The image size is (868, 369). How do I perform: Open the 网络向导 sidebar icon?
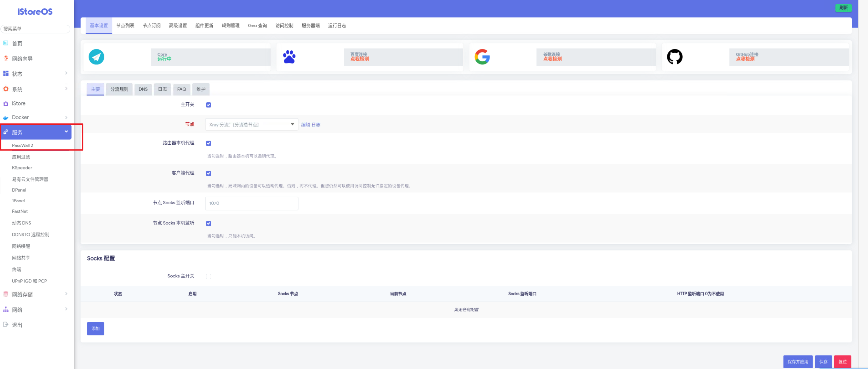click(x=6, y=58)
